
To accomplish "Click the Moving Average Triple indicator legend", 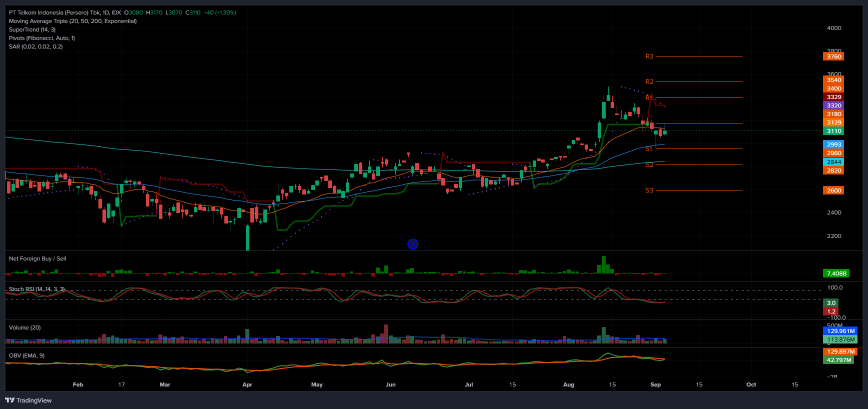I will click(x=73, y=21).
